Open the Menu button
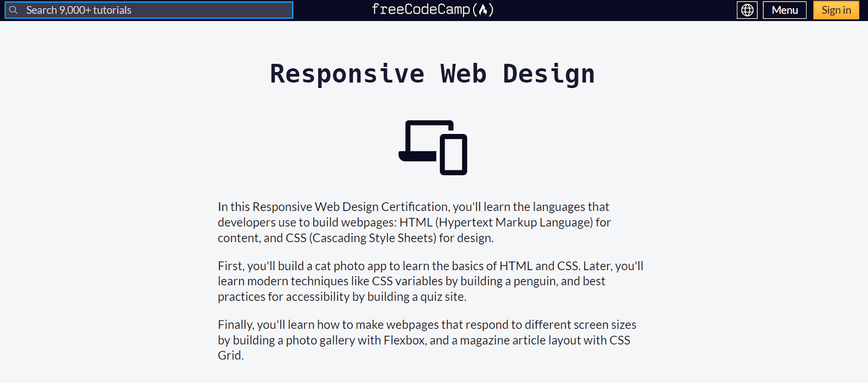 pos(784,10)
